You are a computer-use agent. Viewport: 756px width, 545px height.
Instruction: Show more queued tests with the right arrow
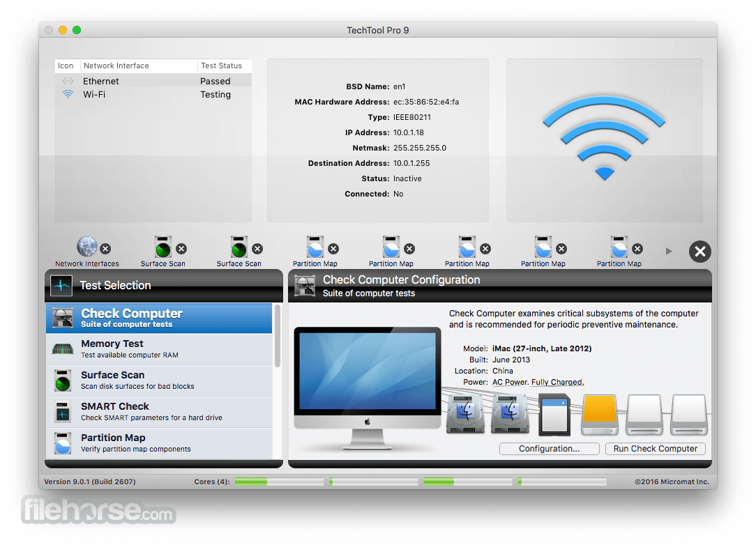click(x=669, y=251)
